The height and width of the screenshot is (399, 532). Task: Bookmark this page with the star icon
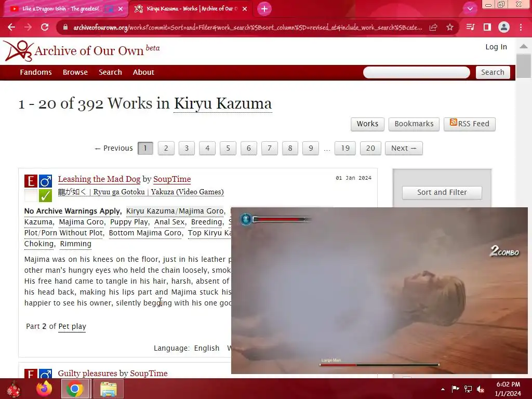click(450, 27)
